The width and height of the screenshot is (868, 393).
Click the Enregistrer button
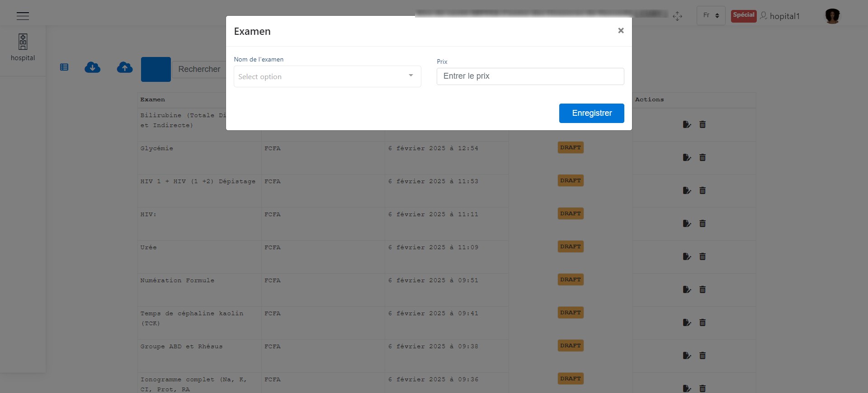tap(591, 113)
